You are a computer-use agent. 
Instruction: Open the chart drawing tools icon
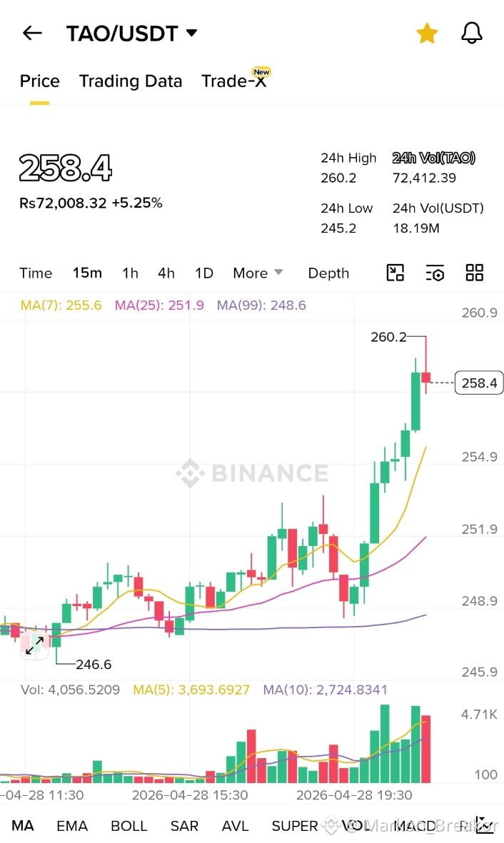(x=395, y=273)
